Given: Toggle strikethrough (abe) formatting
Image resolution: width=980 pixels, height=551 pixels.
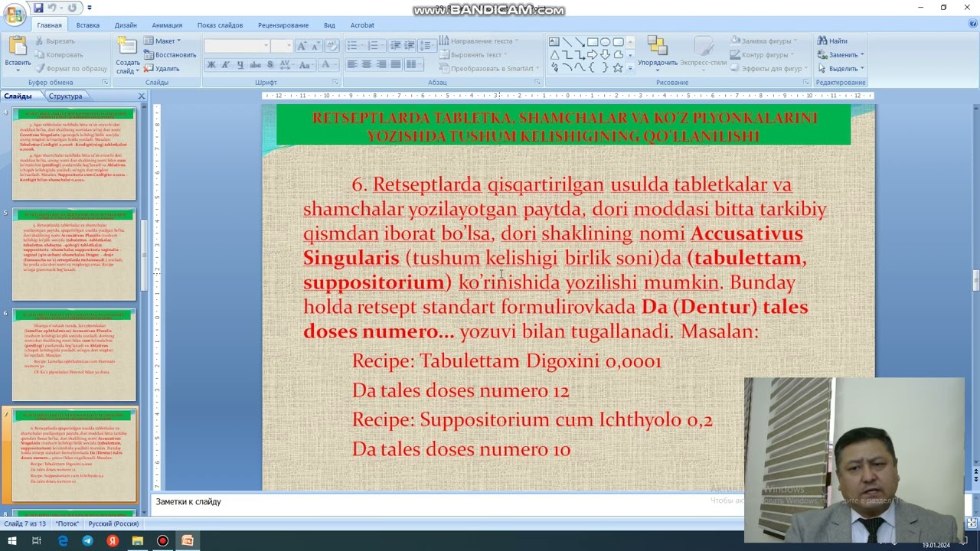Looking at the screenshot, I should (x=255, y=65).
